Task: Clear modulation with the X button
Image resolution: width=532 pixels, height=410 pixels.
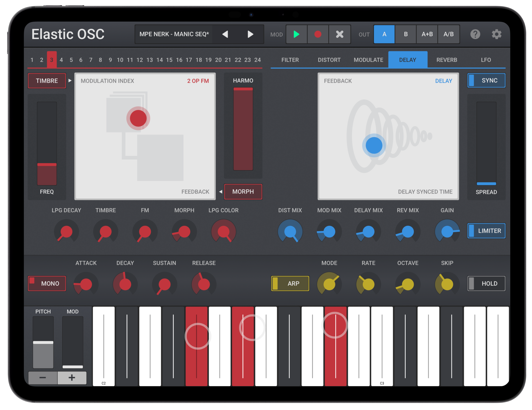Action: [x=339, y=34]
